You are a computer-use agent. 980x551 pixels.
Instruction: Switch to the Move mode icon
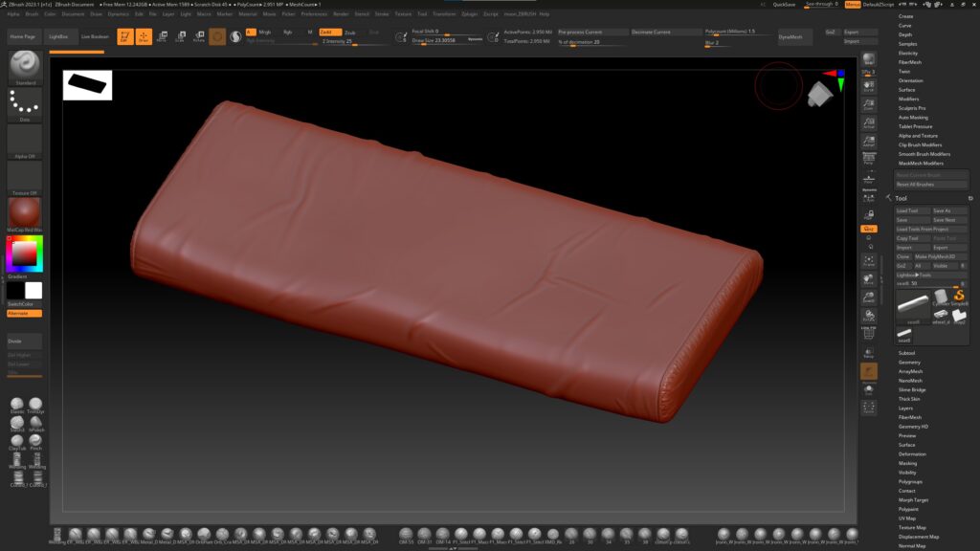click(163, 36)
